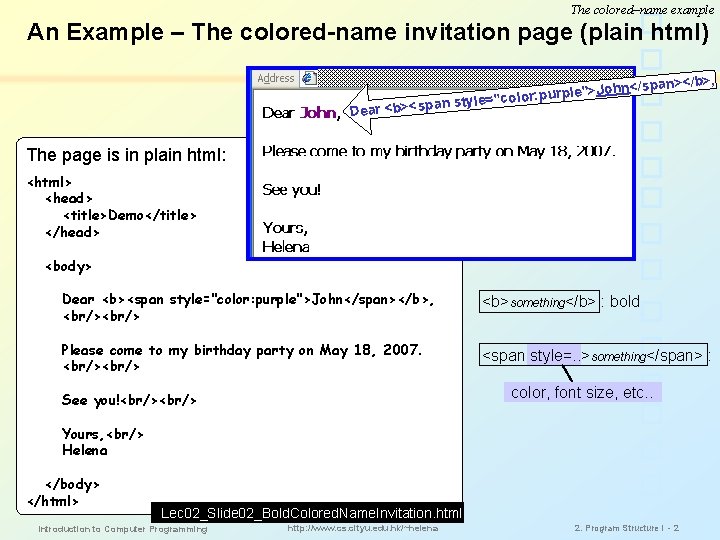Click 'See you!' text in browser window

(x=291, y=189)
